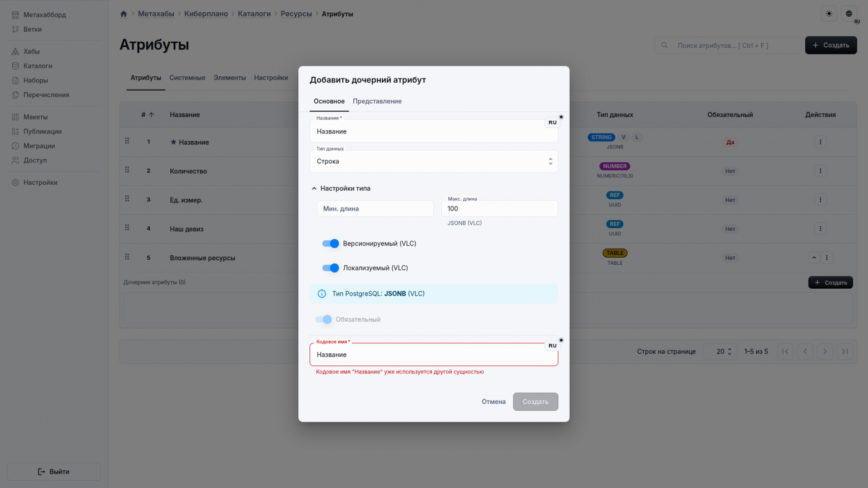Collapse the Вложенные ресурсы row details
868x488 pixels.
[814, 257]
